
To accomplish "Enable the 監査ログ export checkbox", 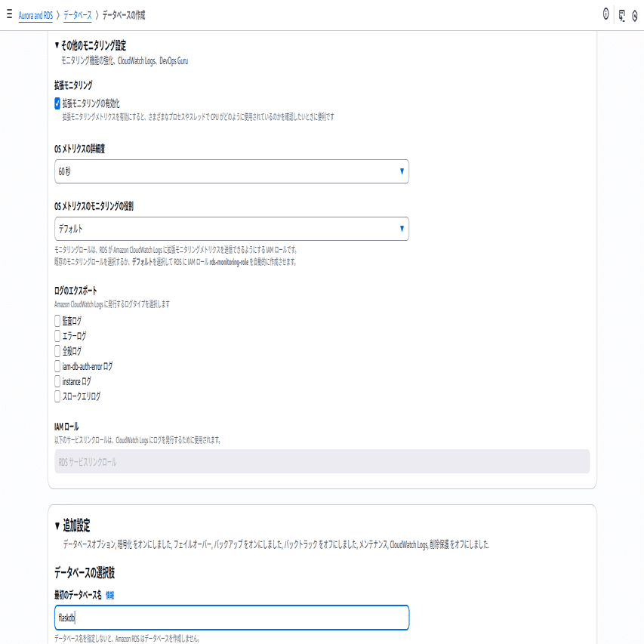I will pos(56,320).
